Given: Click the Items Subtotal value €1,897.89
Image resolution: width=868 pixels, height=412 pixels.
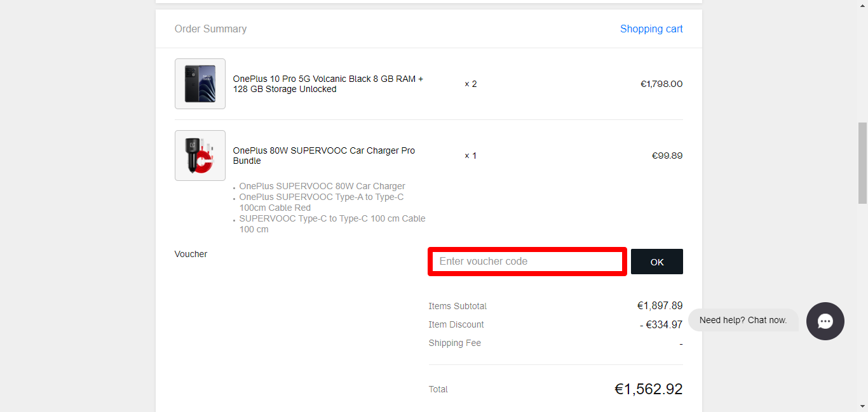Looking at the screenshot, I should point(660,306).
